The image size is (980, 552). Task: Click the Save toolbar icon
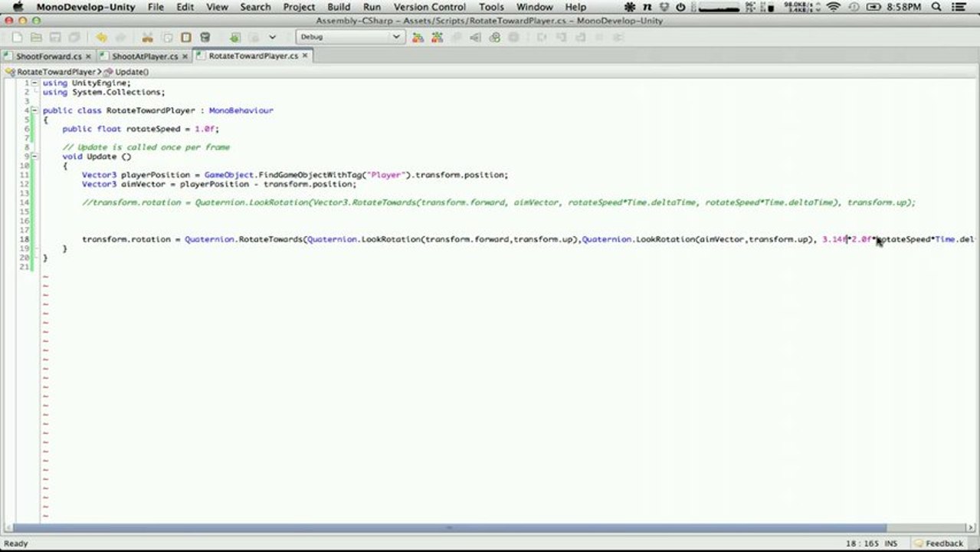click(x=55, y=37)
